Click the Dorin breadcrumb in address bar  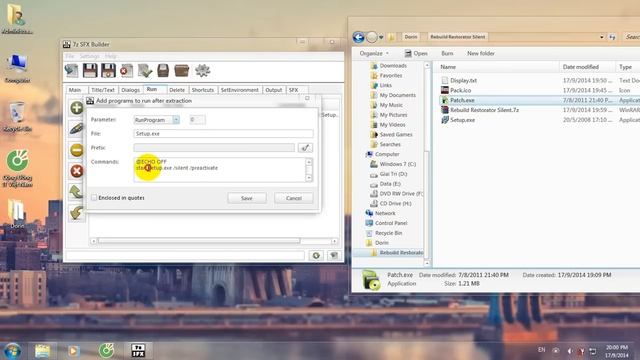(x=411, y=37)
